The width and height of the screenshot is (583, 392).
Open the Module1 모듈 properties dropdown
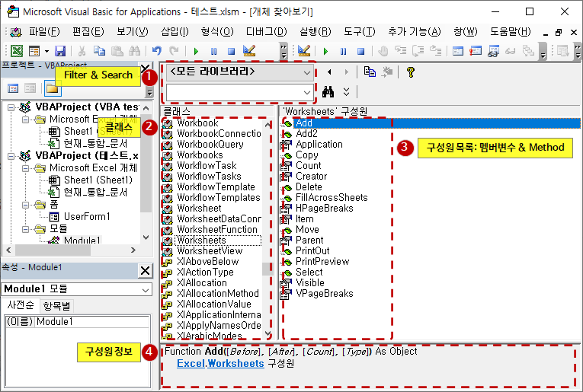[146, 289]
